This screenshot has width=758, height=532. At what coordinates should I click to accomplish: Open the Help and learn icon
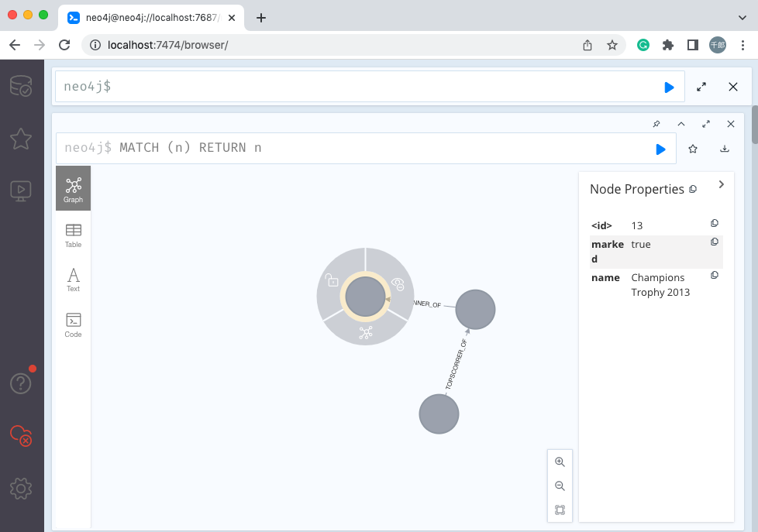click(x=21, y=383)
